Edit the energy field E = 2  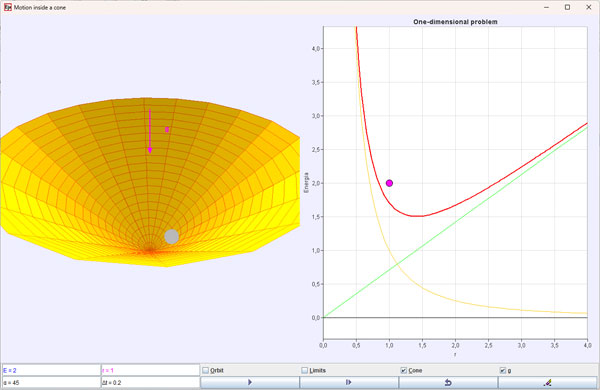[51, 370]
